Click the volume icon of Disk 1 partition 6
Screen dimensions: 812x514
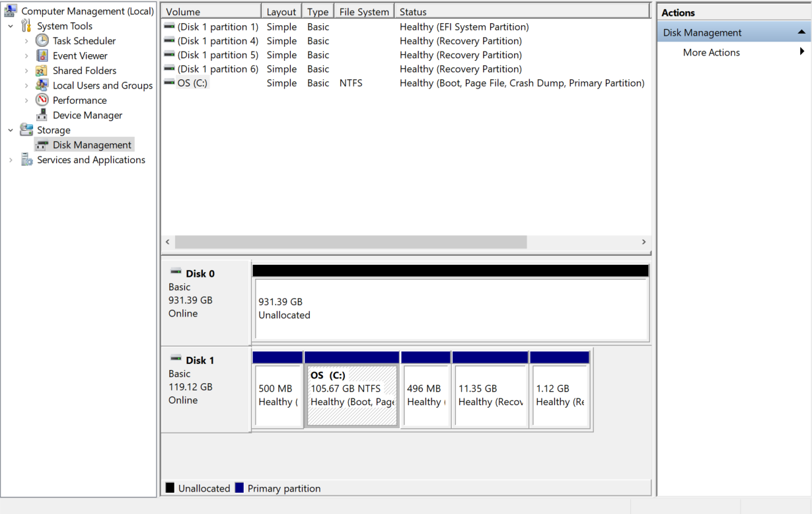click(x=169, y=69)
